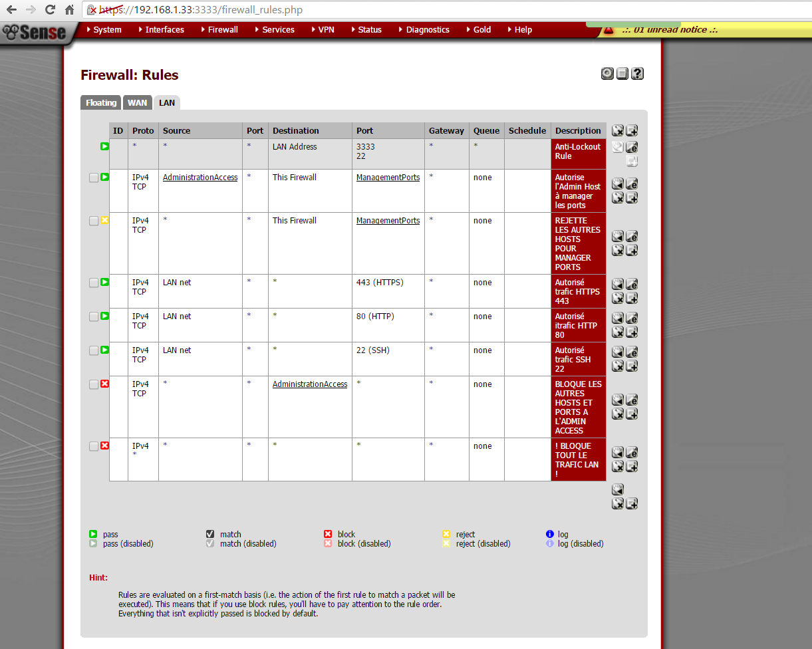Screen dimensions: 812x649
Task: Open help for Firewall Rules page
Action: pyautogui.click(x=637, y=74)
